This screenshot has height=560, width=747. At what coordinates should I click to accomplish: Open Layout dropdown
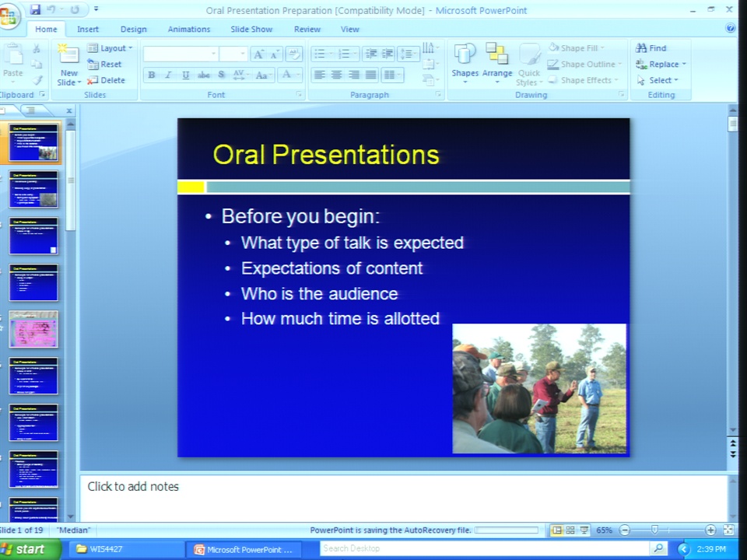tap(110, 48)
